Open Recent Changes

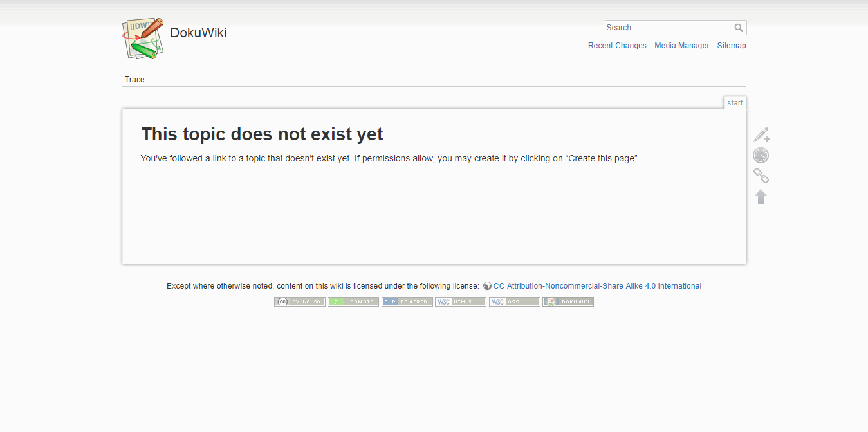[617, 46]
